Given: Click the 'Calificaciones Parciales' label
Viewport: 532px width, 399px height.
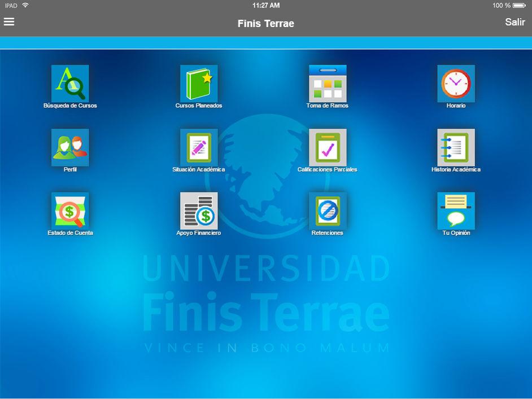Looking at the screenshot, I should pyautogui.click(x=328, y=169).
